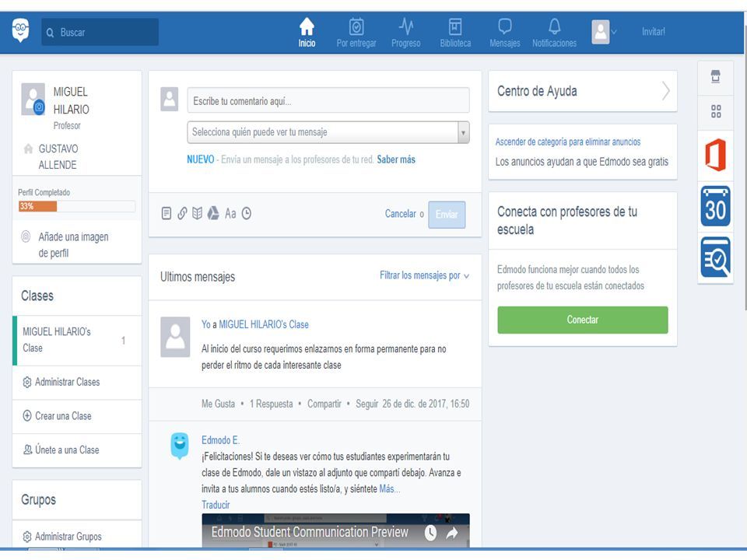Click the page vertical scrollbar
Image resolution: width=747 pixels, height=560 pixels.
(745, 166)
